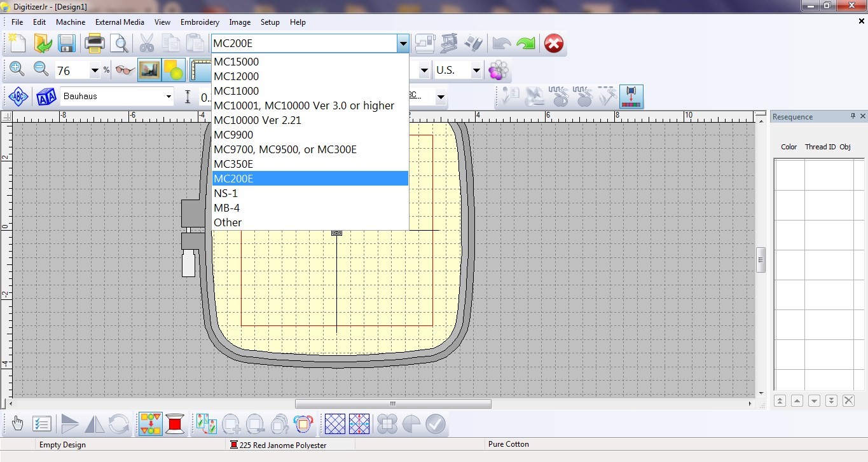Open the Edit menu
This screenshot has height=462, width=868.
[39, 22]
